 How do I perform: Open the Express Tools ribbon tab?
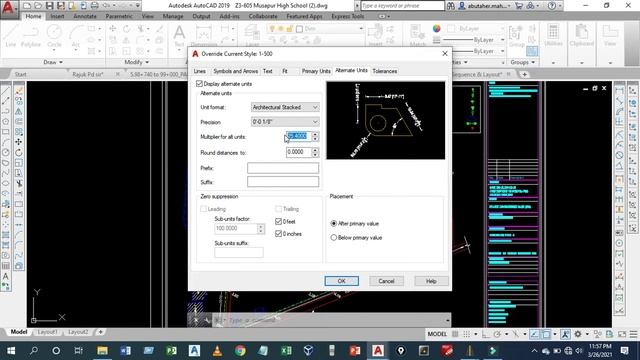pos(347,16)
